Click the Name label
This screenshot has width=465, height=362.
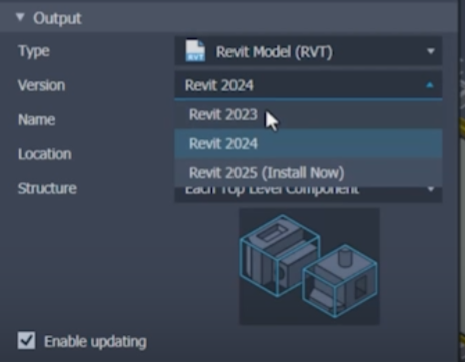click(36, 119)
